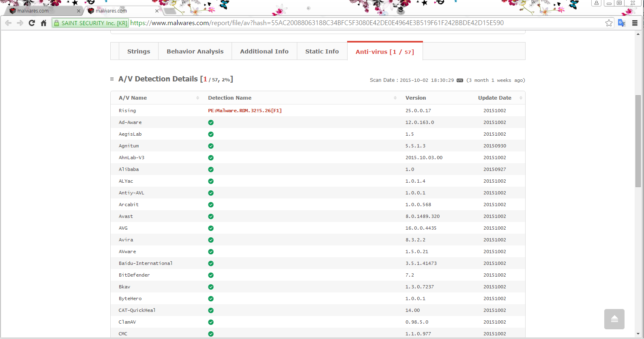Click Arcabit clean check icon
The height and width of the screenshot is (339, 644).
[211, 205]
